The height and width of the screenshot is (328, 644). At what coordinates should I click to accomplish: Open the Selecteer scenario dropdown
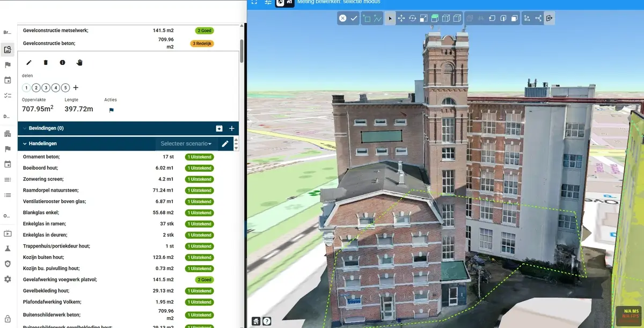click(x=186, y=144)
